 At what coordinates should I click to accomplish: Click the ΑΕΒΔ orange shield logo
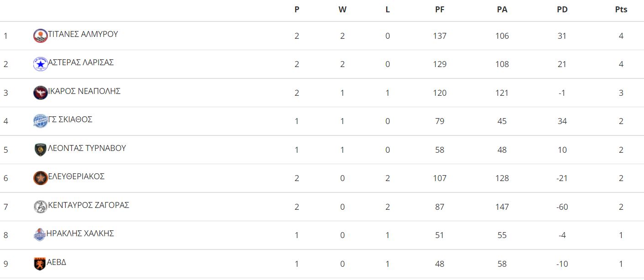(40, 264)
